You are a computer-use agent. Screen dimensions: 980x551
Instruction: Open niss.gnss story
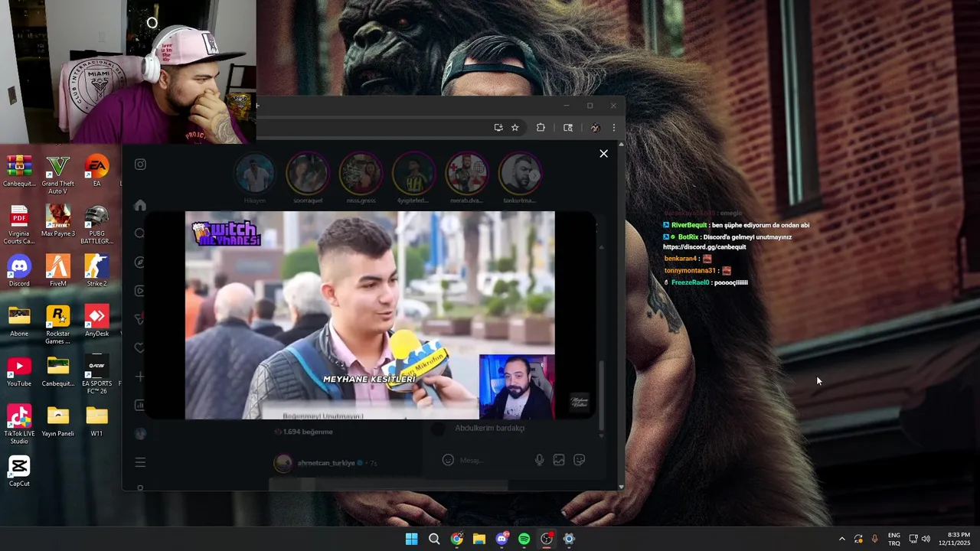tap(361, 174)
